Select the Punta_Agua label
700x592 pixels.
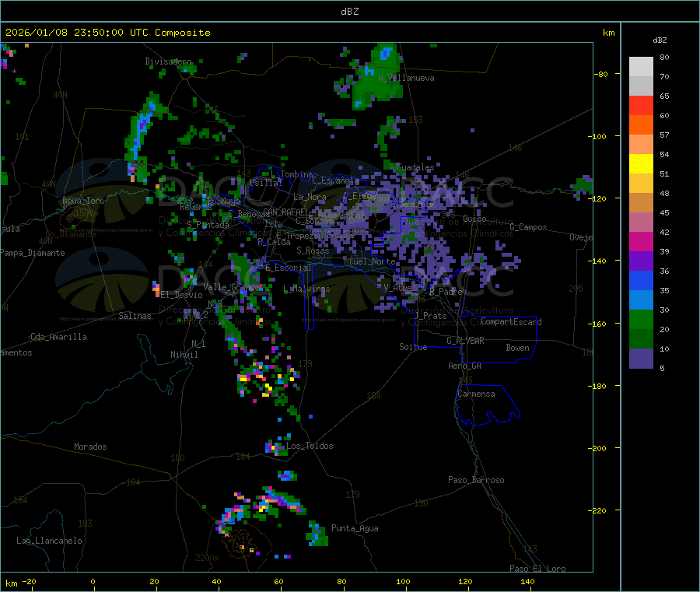[x=355, y=528]
